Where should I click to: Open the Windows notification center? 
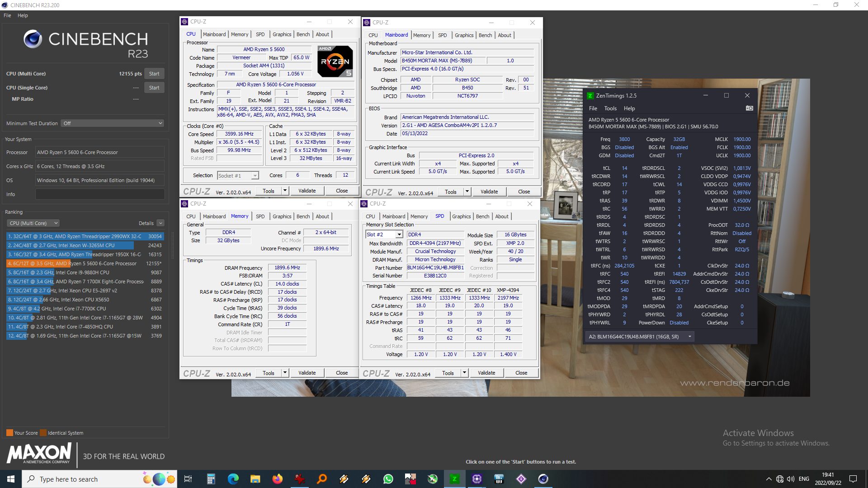[x=853, y=479]
